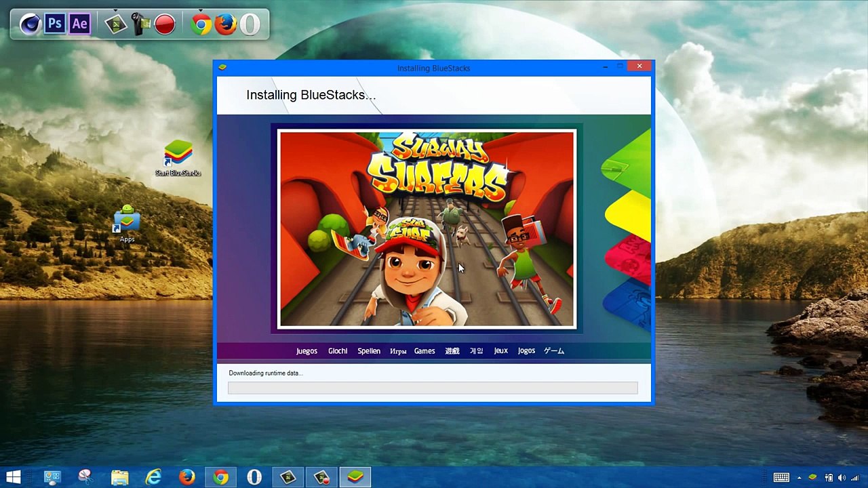Click the 'Jogos' label in the installer
The width and height of the screenshot is (868, 488).
(526, 351)
